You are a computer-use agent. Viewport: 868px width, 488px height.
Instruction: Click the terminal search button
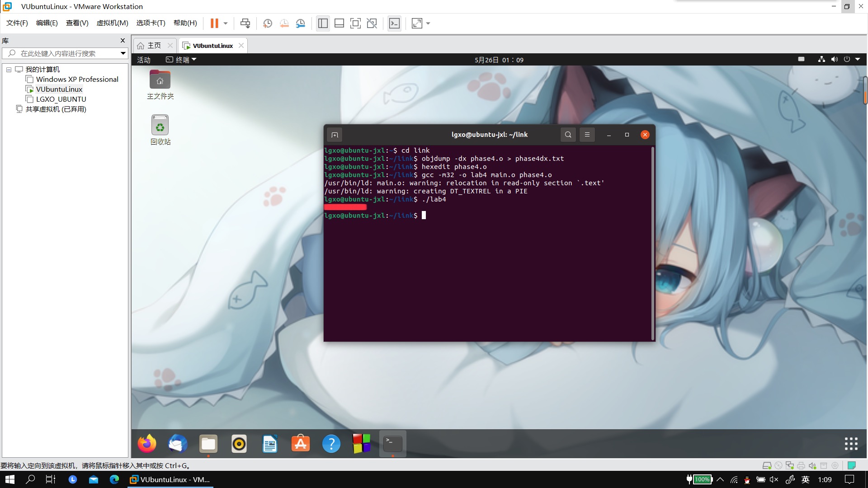pyautogui.click(x=568, y=135)
